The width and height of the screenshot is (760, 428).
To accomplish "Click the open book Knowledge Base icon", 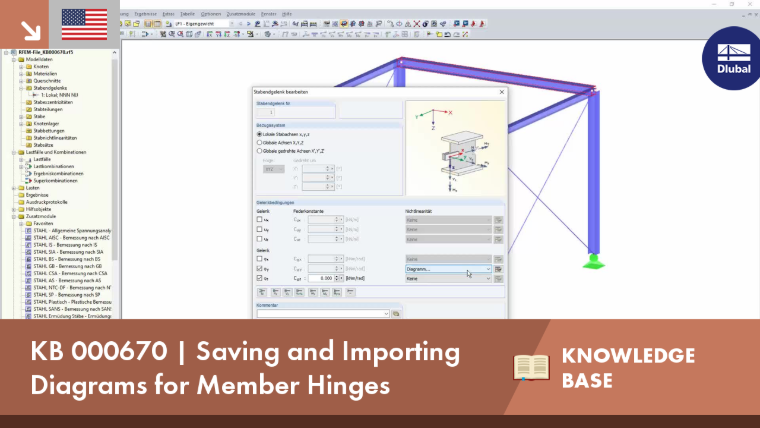I will coord(531,367).
